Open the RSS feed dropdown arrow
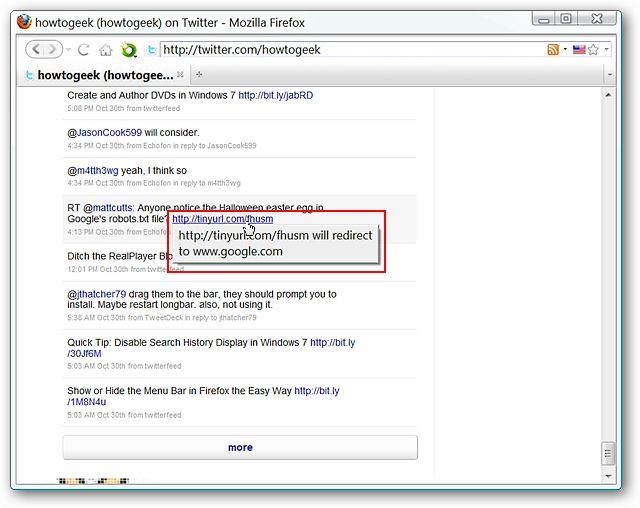The width and height of the screenshot is (640, 508). click(x=565, y=49)
